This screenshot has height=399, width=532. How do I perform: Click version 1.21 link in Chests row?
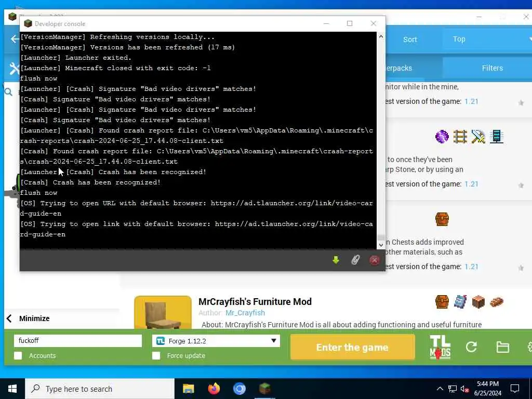[471, 267]
